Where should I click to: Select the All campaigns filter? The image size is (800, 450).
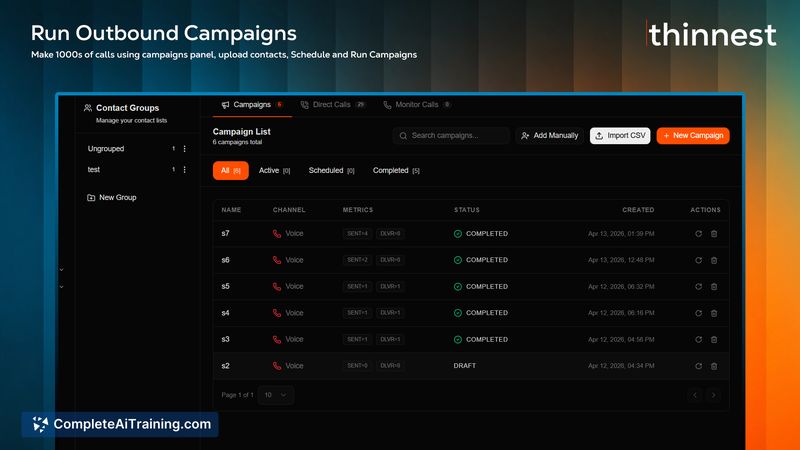point(231,170)
